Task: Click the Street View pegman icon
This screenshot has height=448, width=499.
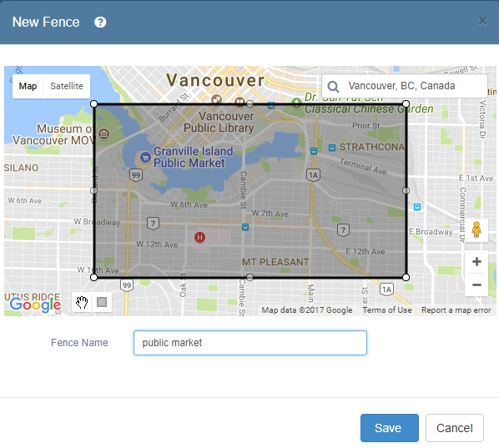Action: coord(476,229)
